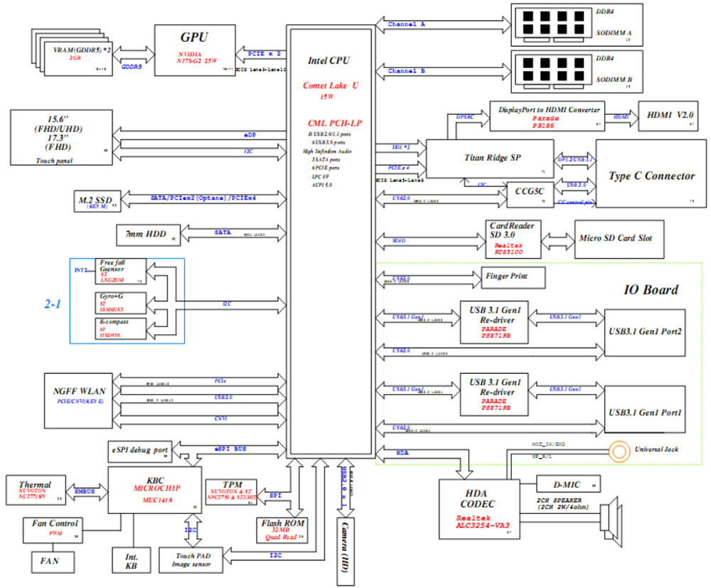Click the eSPI BUS label
The height and width of the screenshot is (588, 711).
(230, 449)
